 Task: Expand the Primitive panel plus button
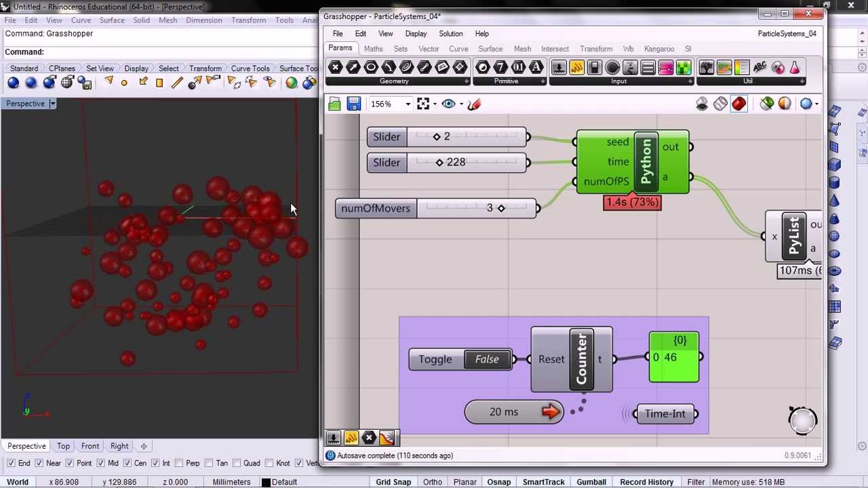coord(543,81)
